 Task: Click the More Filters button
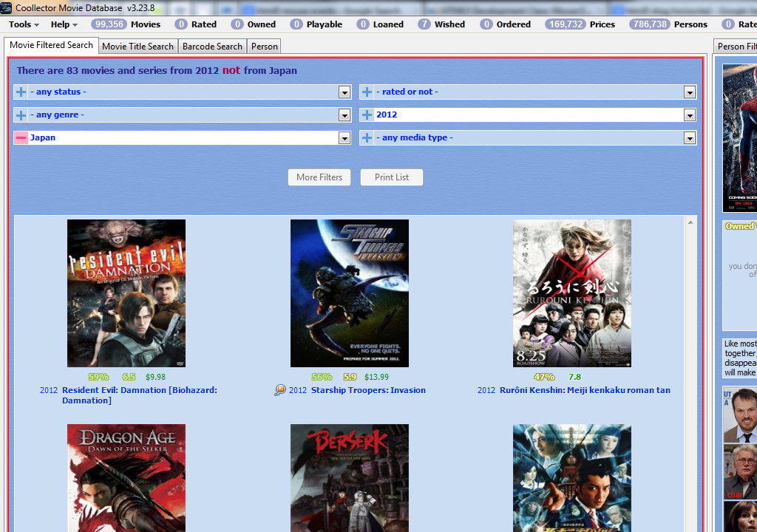coord(319,177)
